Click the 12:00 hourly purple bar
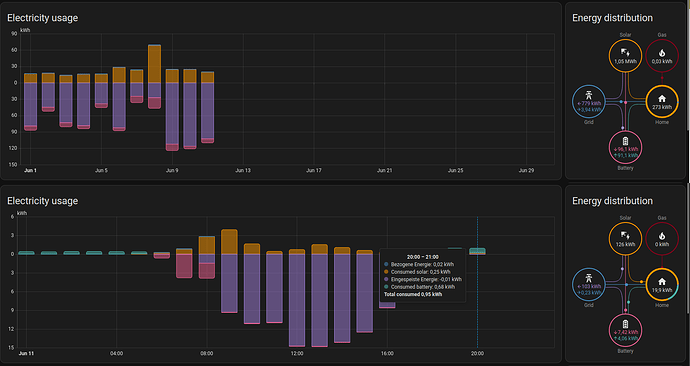 tap(297, 300)
